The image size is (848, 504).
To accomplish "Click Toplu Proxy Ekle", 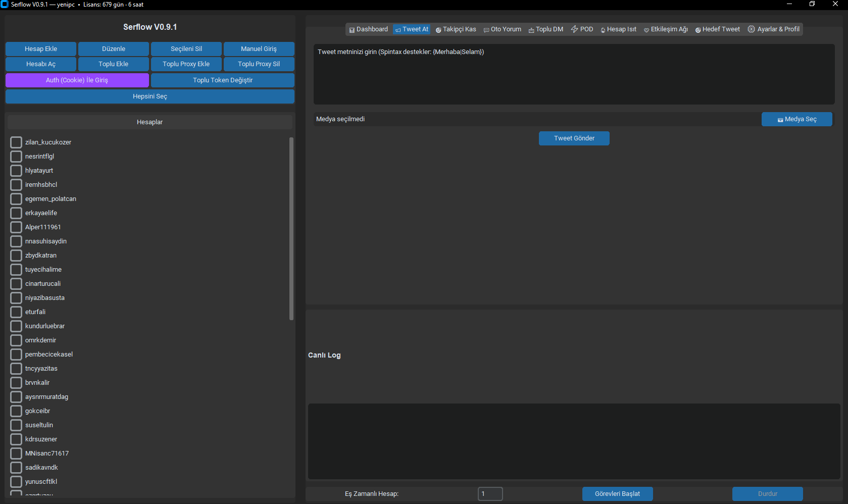I will pyautogui.click(x=186, y=64).
